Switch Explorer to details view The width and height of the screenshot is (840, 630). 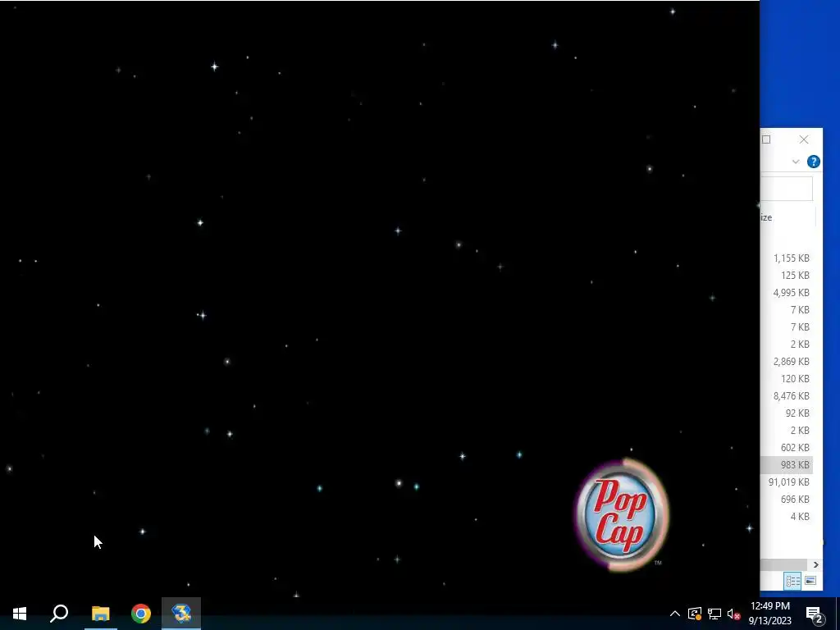pos(792,581)
